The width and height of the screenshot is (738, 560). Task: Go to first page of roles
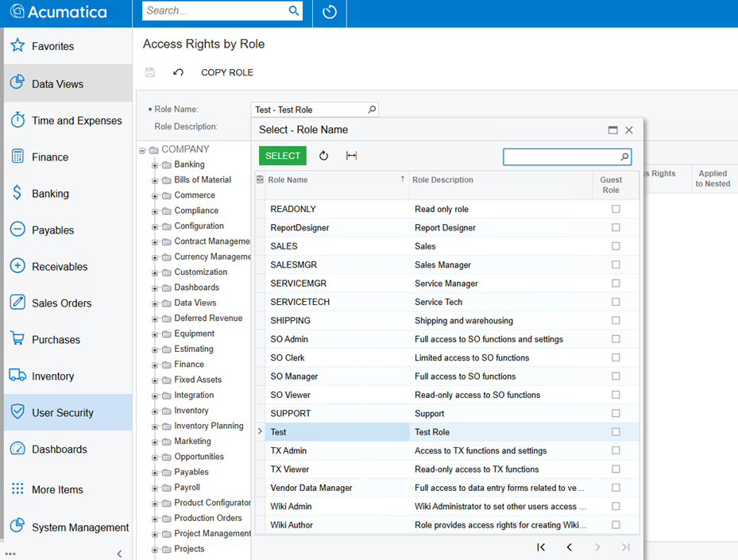click(541, 546)
